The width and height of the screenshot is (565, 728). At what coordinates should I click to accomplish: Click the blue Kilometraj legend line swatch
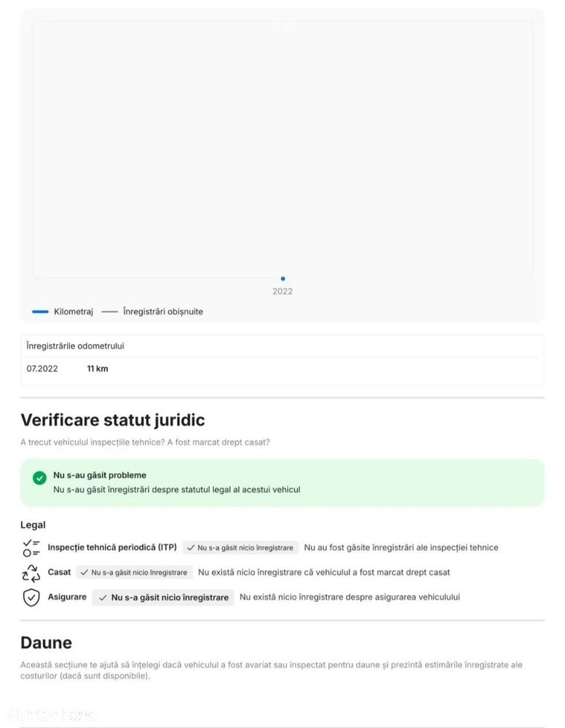tap(40, 312)
